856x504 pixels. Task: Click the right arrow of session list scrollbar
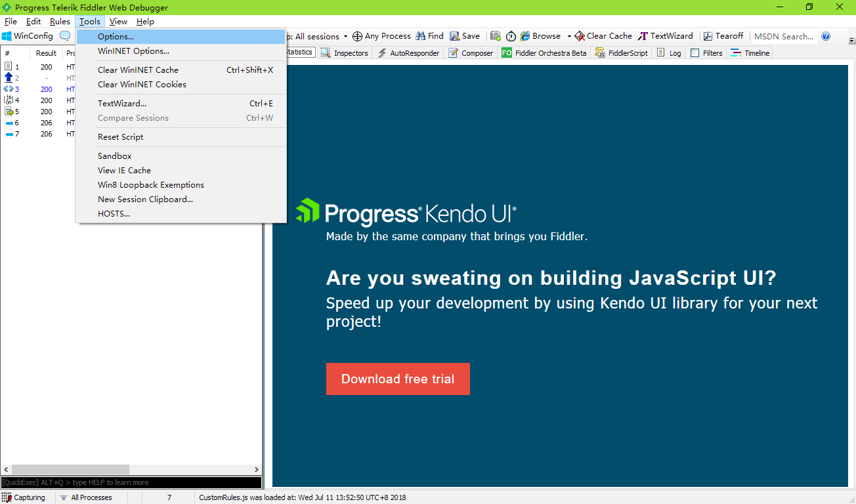tap(257, 470)
